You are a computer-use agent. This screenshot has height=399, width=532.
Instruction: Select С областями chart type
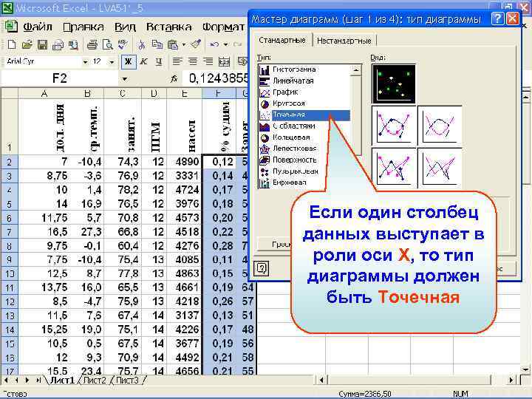(x=304, y=126)
